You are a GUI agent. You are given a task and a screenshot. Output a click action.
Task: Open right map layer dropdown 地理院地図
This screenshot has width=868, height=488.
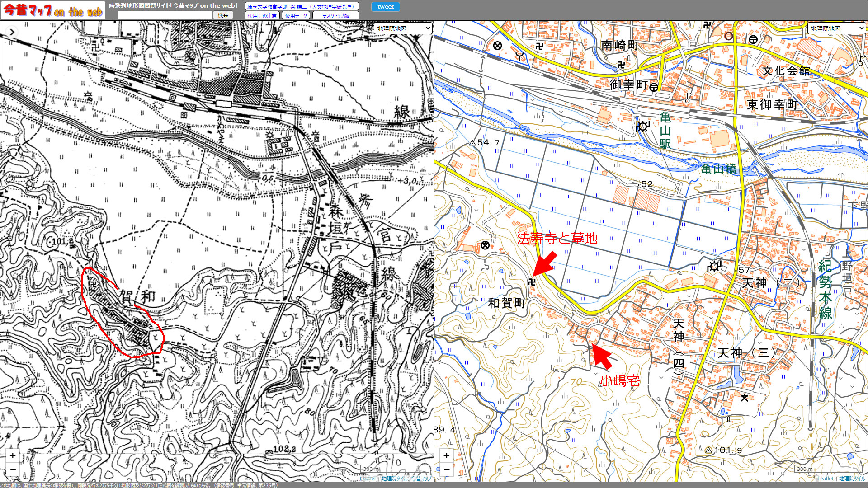coord(836,28)
